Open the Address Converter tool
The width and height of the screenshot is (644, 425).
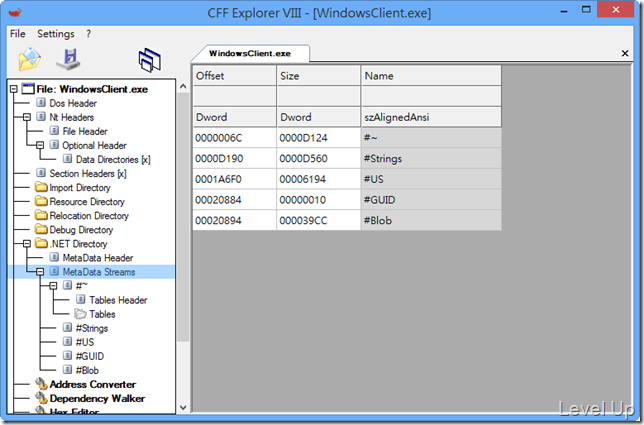click(x=93, y=384)
